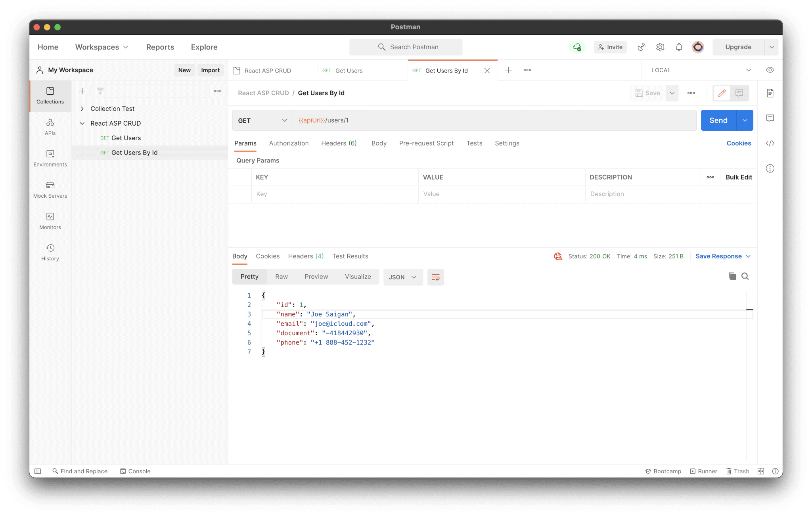Open the Collections sidebar panel
The image size is (812, 516).
[50, 96]
